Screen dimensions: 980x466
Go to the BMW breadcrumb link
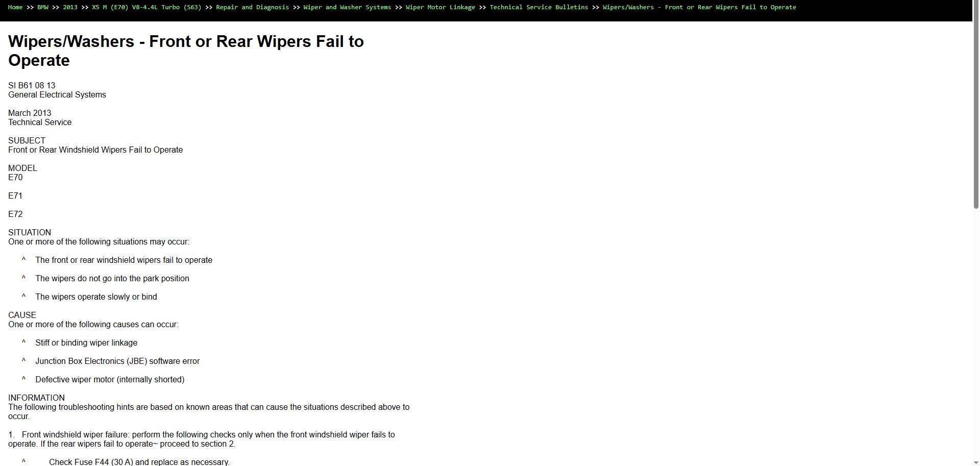coord(43,7)
